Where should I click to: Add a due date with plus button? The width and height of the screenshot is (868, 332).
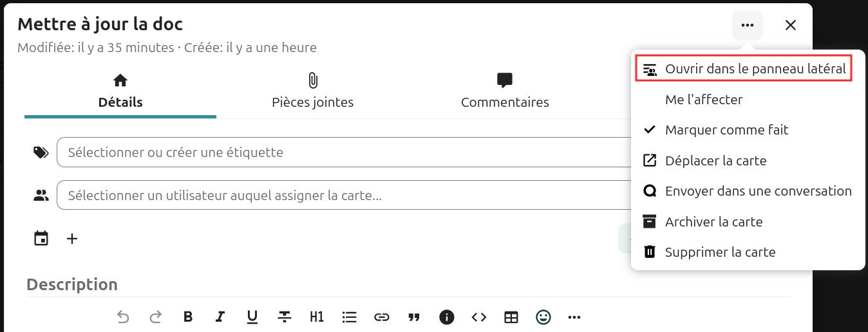(x=72, y=239)
